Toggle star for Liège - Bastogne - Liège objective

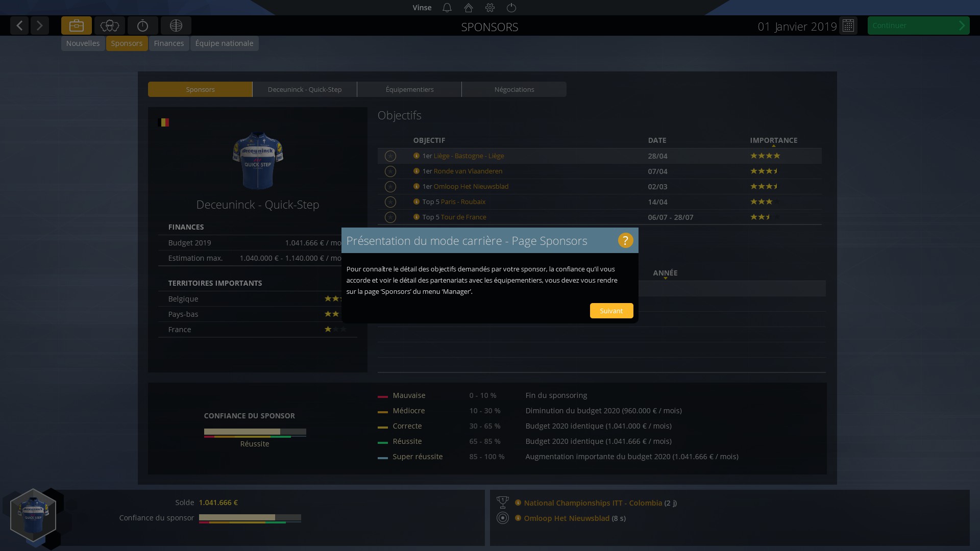point(390,156)
